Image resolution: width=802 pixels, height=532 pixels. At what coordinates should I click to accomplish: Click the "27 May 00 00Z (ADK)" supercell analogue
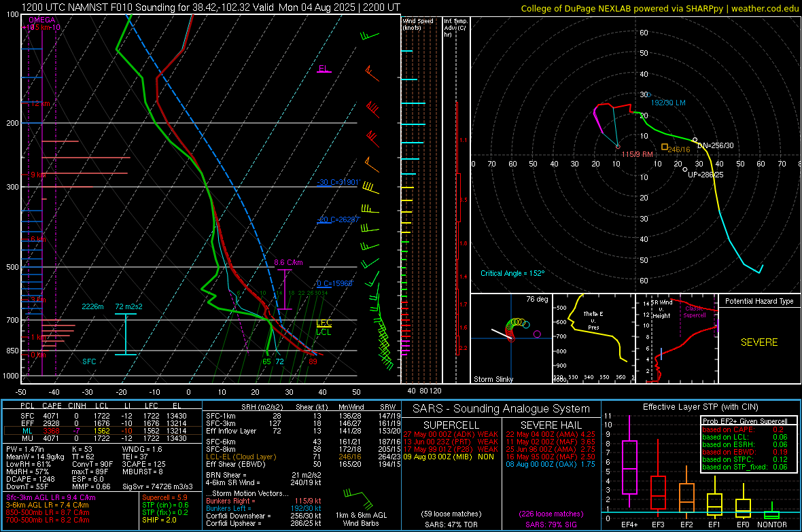point(439,434)
